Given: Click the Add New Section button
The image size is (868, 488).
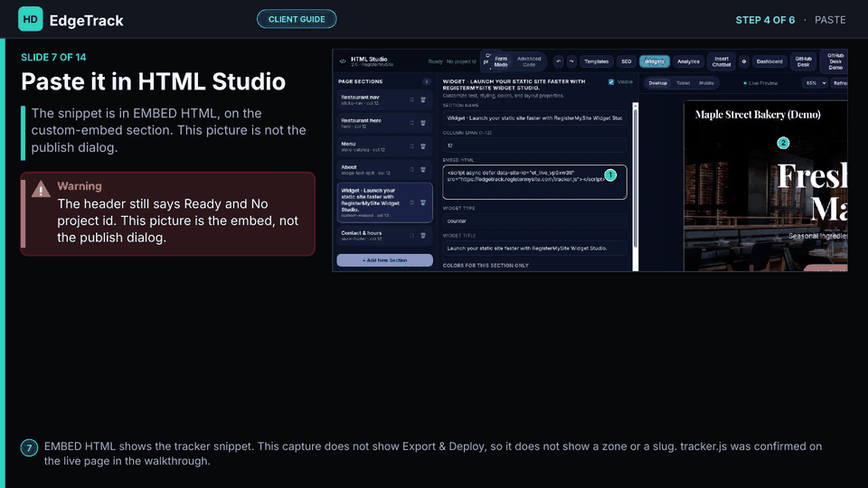Looking at the screenshot, I should coord(385,260).
